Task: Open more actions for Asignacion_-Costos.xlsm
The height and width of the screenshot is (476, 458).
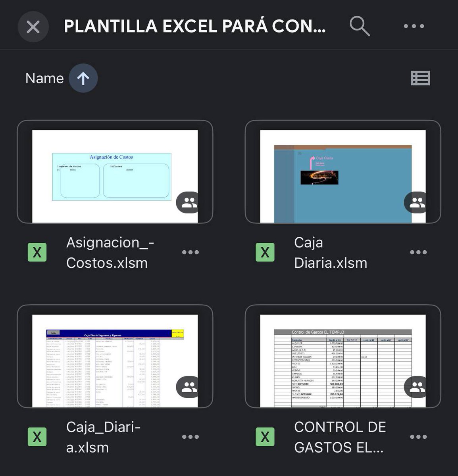Action: 191,252
